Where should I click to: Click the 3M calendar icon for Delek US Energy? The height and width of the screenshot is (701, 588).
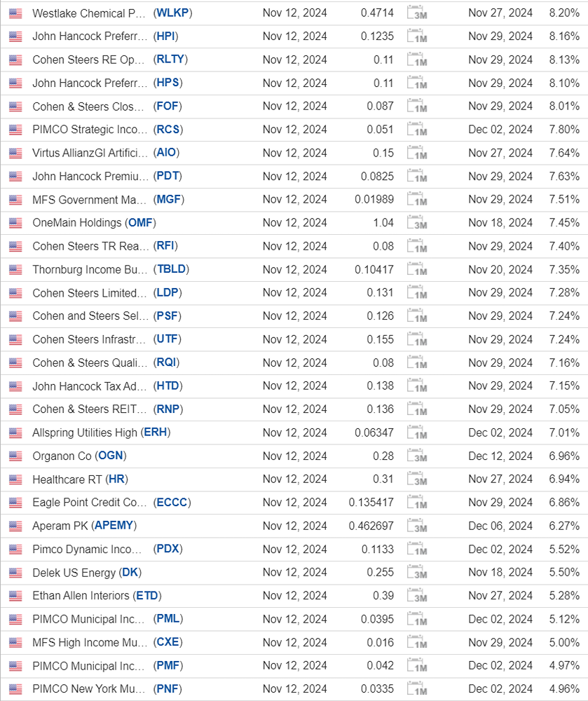point(417,572)
